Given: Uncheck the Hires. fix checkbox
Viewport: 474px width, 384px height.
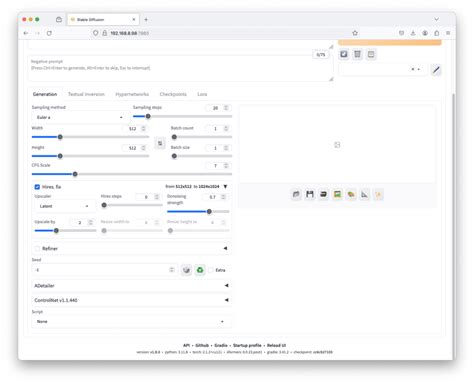Looking at the screenshot, I should (x=37, y=187).
